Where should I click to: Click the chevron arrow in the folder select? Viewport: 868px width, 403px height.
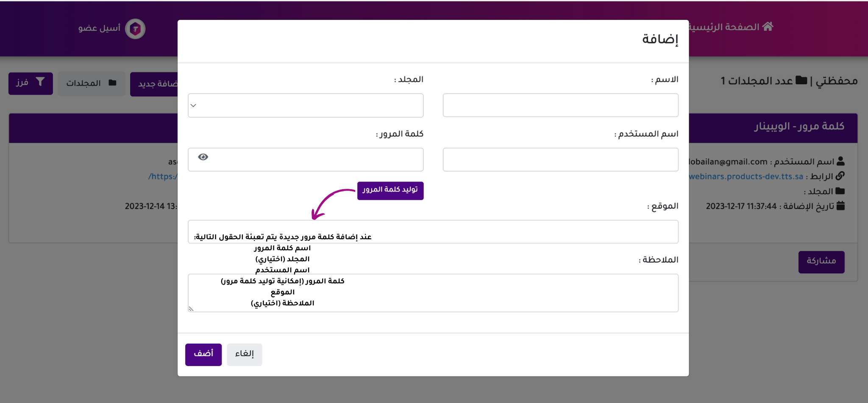pyautogui.click(x=194, y=106)
